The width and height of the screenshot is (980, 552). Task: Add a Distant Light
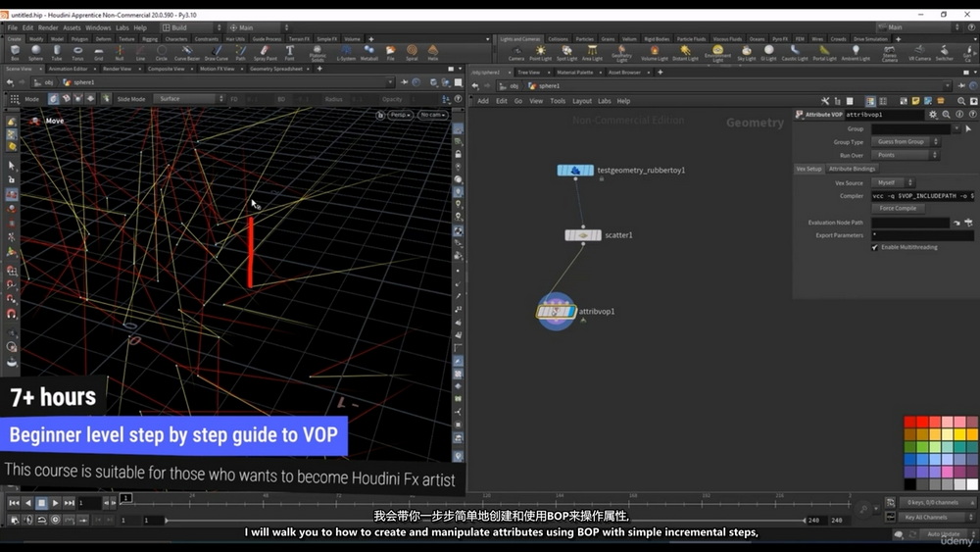[686, 53]
